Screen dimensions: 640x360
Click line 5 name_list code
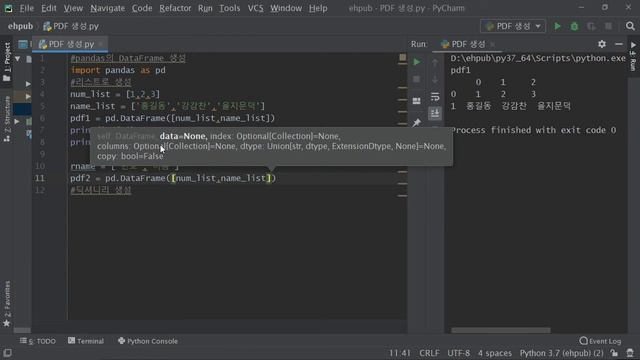click(167, 106)
